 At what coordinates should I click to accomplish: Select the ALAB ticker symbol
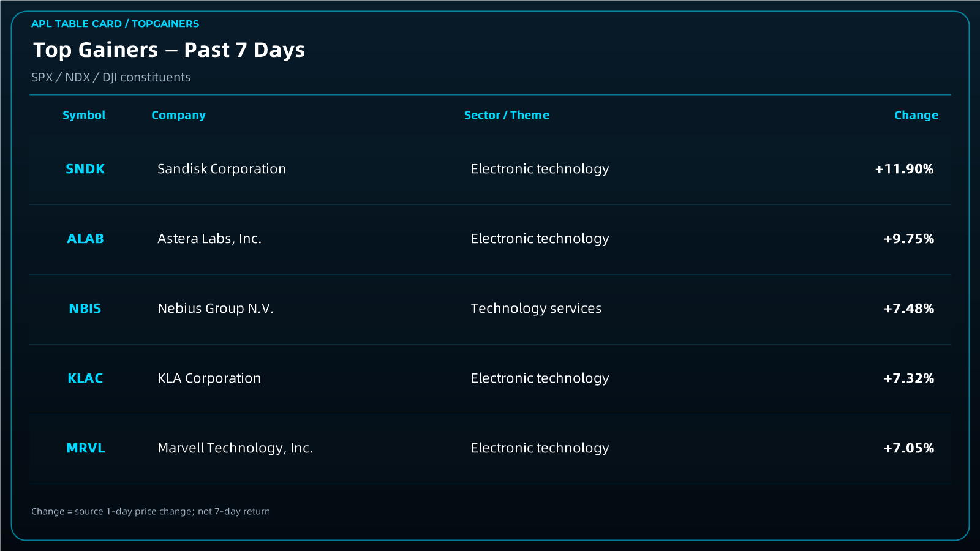(85, 239)
